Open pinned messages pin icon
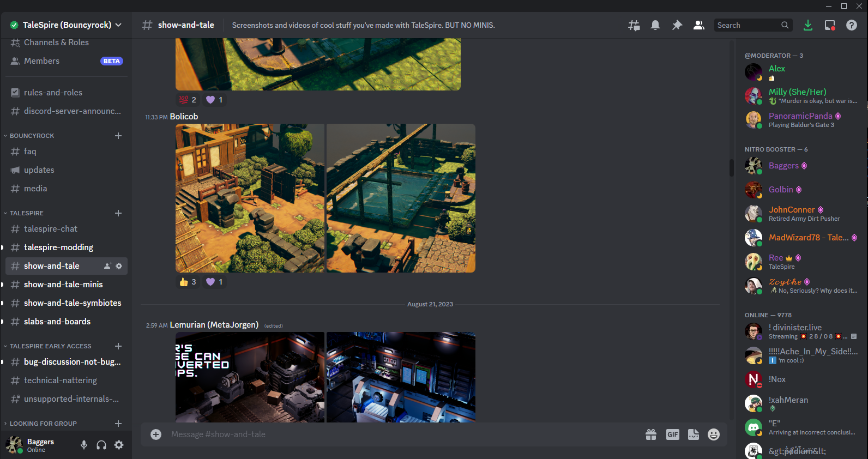This screenshot has height=459, width=868. [677, 25]
